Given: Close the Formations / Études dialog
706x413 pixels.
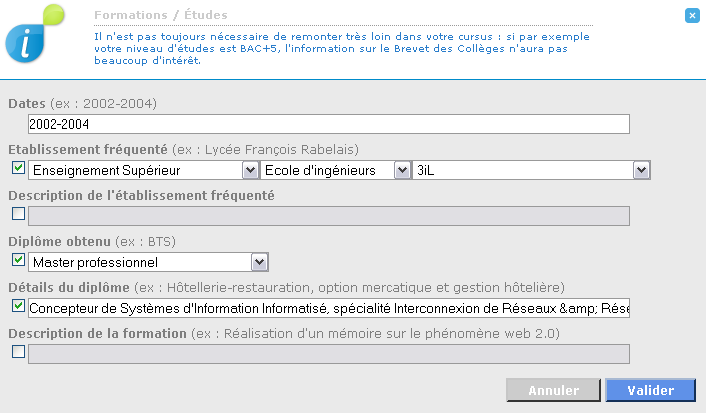Looking at the screenshot, I should click(692, 16).
